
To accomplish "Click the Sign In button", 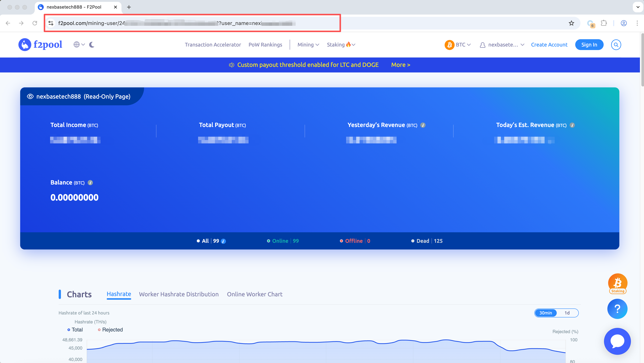I will coord(589,44).
